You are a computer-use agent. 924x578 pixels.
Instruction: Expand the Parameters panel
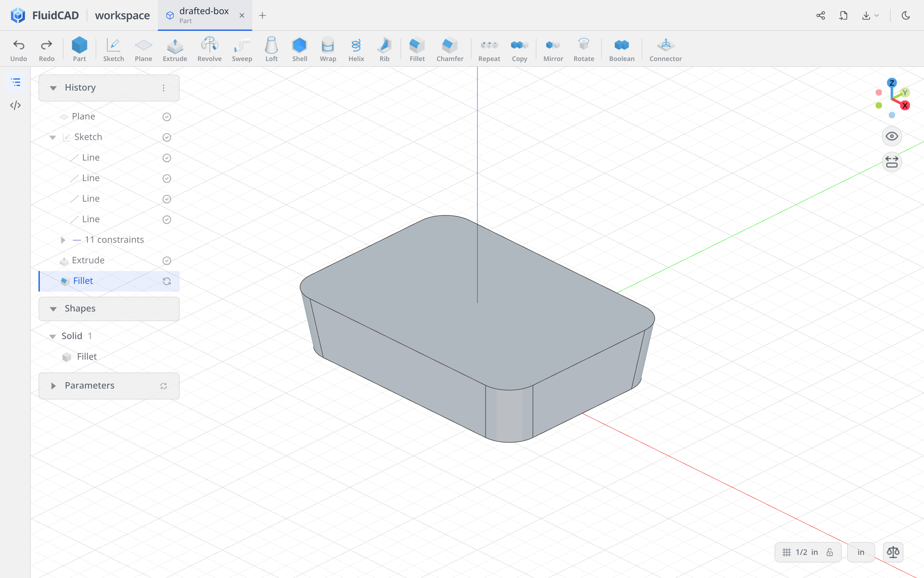click(53, 386)
